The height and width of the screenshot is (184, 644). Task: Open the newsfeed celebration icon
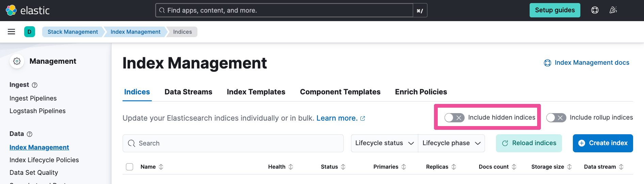pyautogui.click(x=613, y=10)
